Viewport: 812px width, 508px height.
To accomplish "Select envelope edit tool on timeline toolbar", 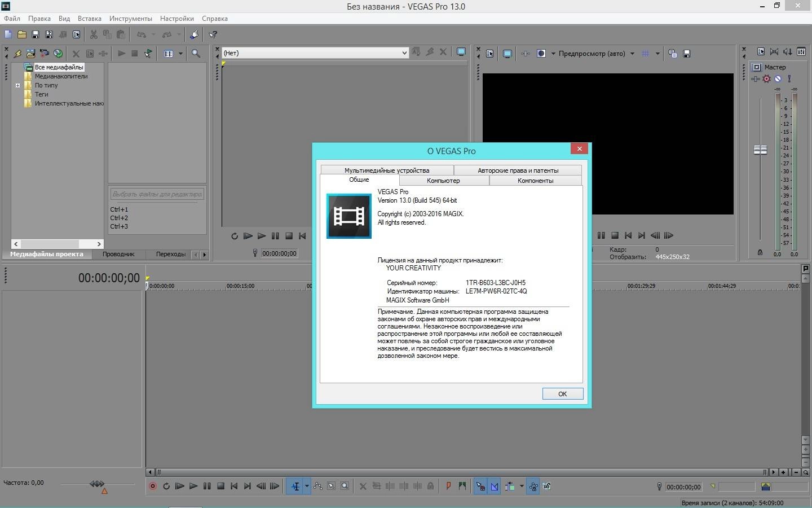I will (x=317, y=486).
